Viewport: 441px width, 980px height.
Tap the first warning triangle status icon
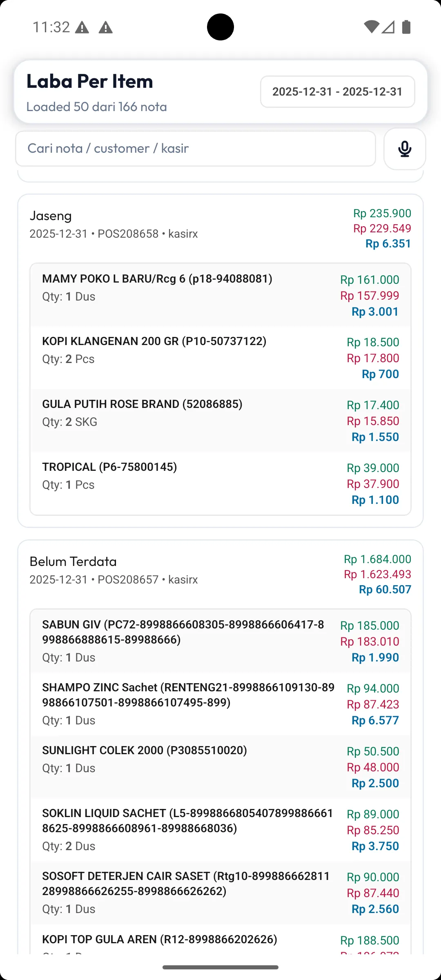coord(82,28)
